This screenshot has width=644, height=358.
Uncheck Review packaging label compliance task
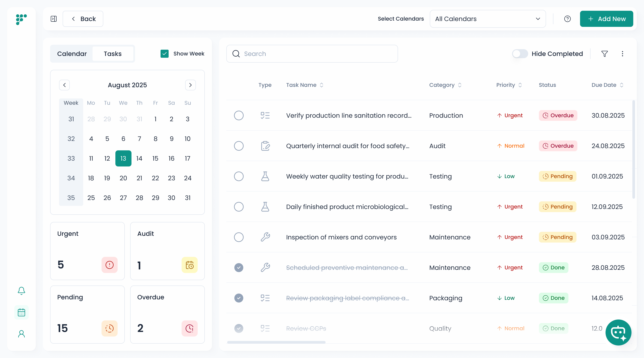click(x=239, y=298)
